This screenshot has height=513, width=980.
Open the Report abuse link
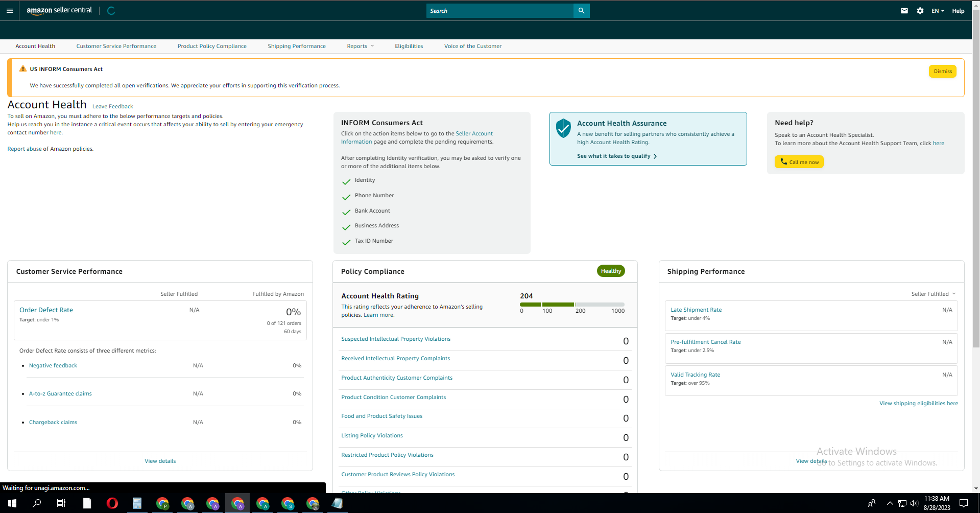point(25,149)
